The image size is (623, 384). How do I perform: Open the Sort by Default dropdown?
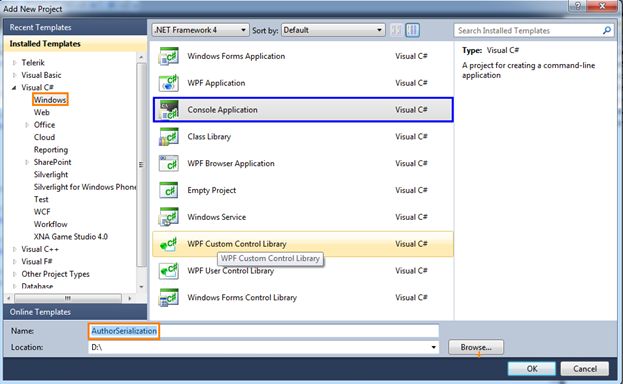pos(333,30)
